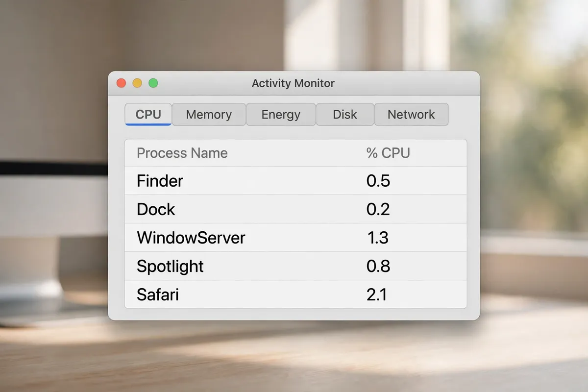Sort by Process Name column header
The height and width of the screenshot is (392, 588).
[182, 153]
